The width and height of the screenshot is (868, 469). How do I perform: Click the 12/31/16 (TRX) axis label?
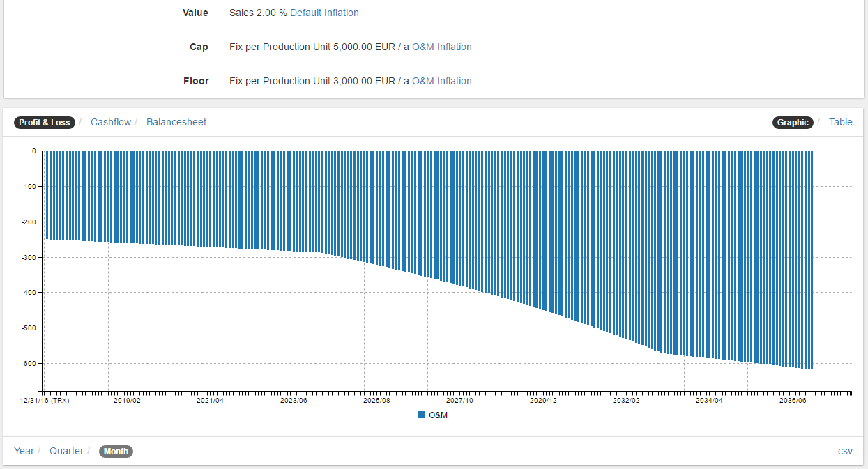[45, 401]
